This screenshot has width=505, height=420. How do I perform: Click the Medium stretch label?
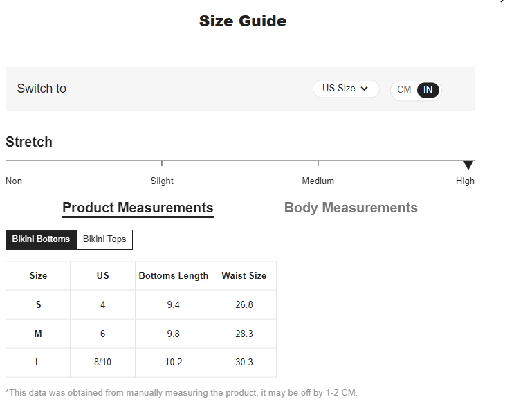[x=318, y=181]
